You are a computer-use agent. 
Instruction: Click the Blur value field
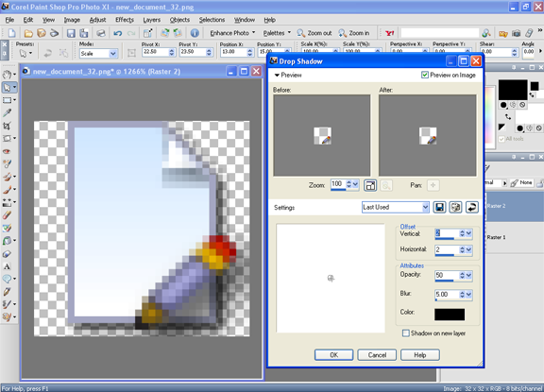[447, 294]
